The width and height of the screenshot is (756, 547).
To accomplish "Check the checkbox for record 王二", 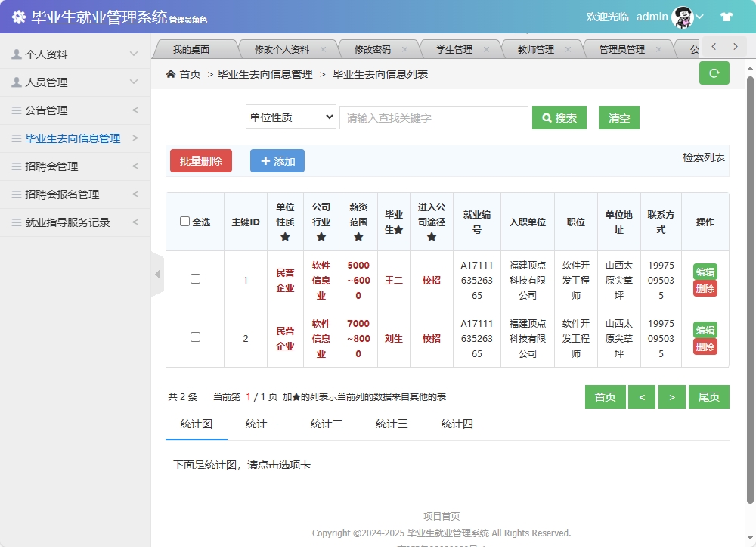I will 195,279.
